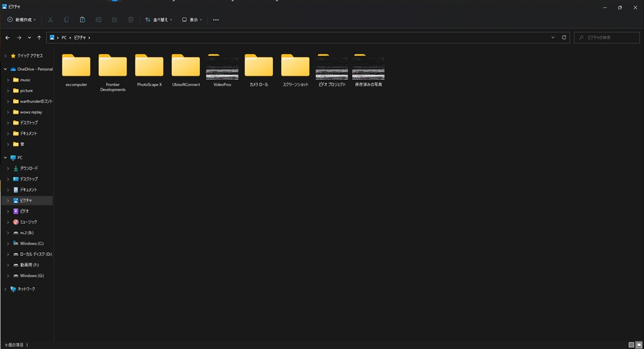Collapse the OneDrive - Personal tree node

coord(5,69)
